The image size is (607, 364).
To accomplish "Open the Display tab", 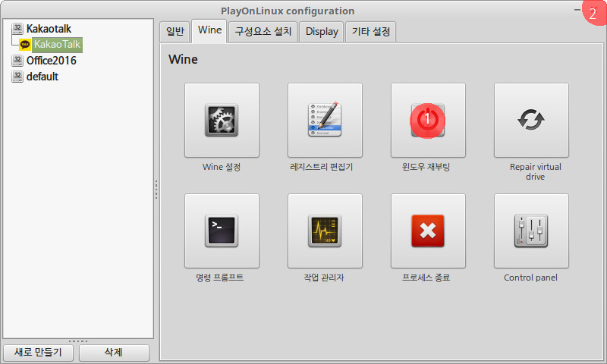I will coord(322,31).
